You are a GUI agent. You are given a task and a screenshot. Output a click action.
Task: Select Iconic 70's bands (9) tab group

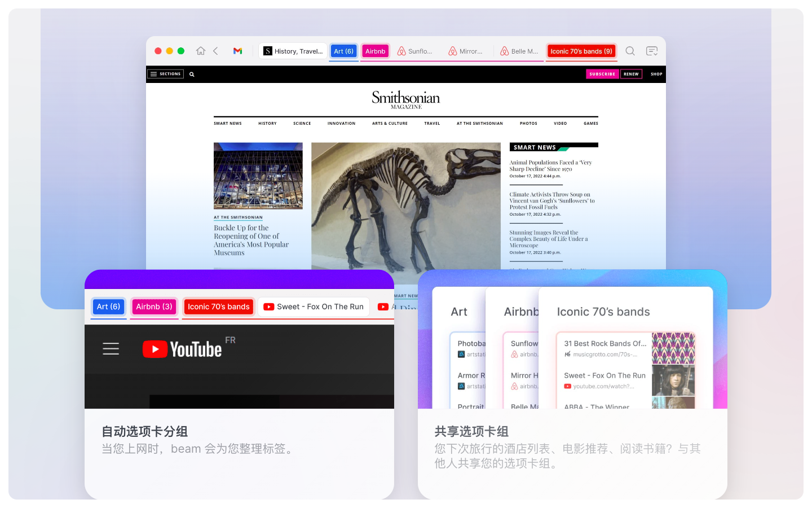(581, 51)
